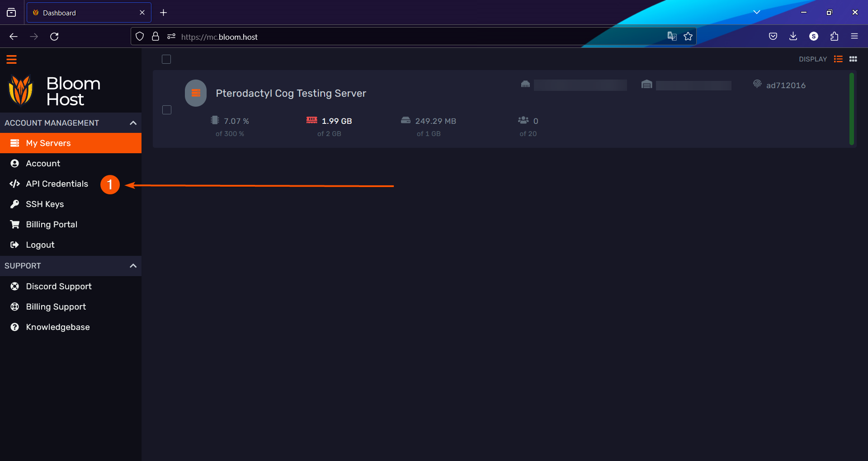The height and width of the screenshot is (461, 868).
Task: Click the Logout exit icon
Action: (14, 245)
